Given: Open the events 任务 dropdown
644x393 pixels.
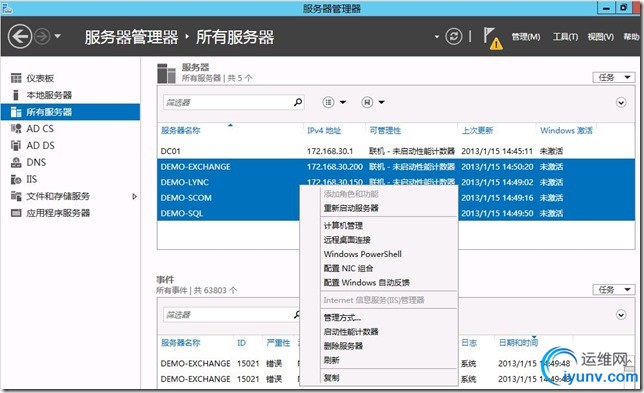Looking at the screenshot, I should tap(614, 290).
